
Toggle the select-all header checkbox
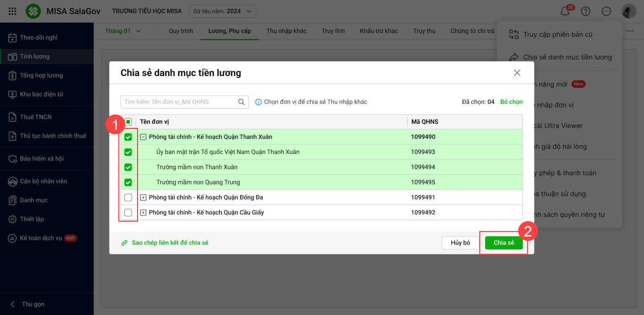(x=128, y=122)
